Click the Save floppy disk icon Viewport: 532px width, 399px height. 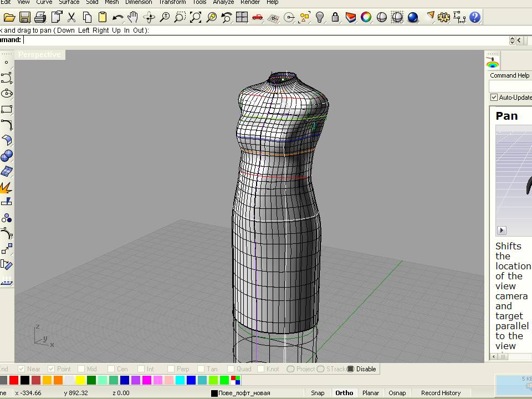(24, 18)
